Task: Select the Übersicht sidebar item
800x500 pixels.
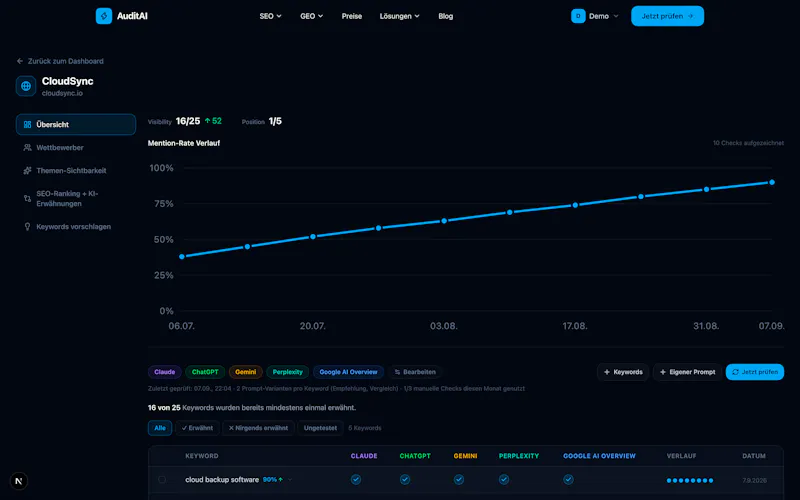Action: 76,124
